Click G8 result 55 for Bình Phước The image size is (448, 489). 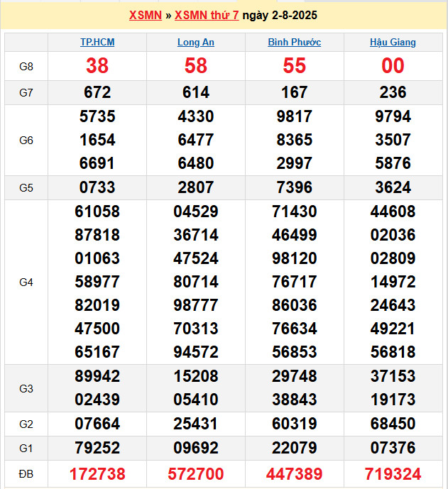pyautogui.click(x=294, y=66)
